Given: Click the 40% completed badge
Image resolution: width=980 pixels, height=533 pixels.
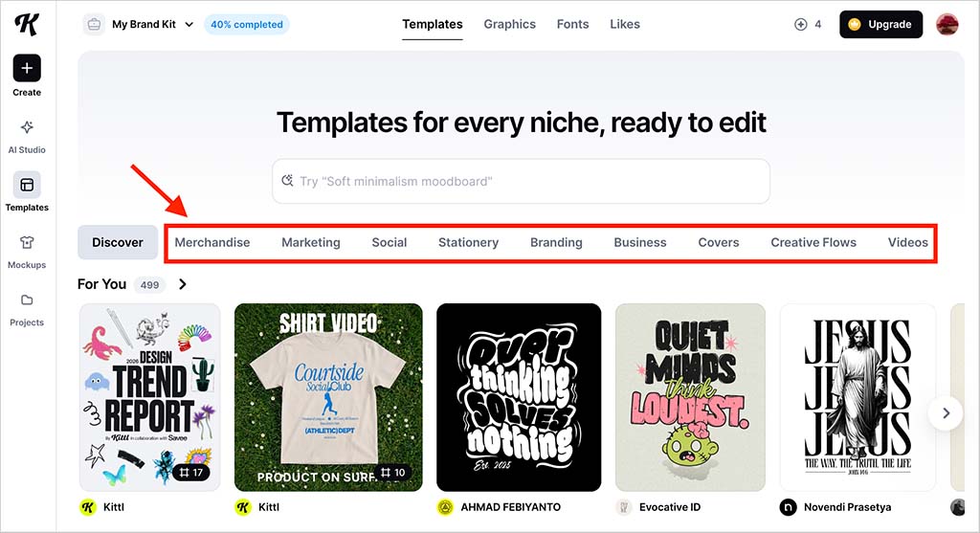Looking at the screenshot, I should (246, 24).
